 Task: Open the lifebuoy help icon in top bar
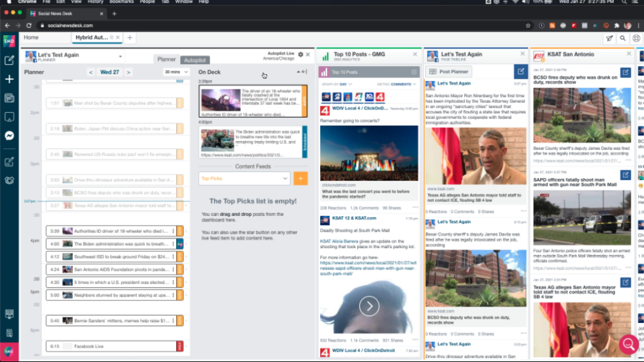click(636, 38)
